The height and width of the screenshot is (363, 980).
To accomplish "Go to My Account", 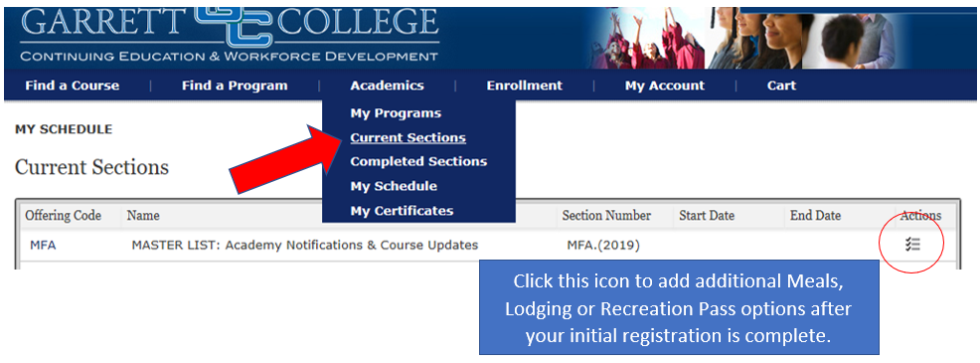I will 664,86.
